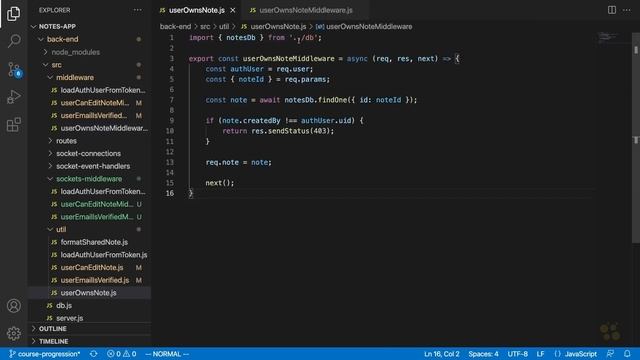Viewport: 640px width, 360px height.
Task: Click Ln 16, Col 2 cursor position
Action: point(442,354)
